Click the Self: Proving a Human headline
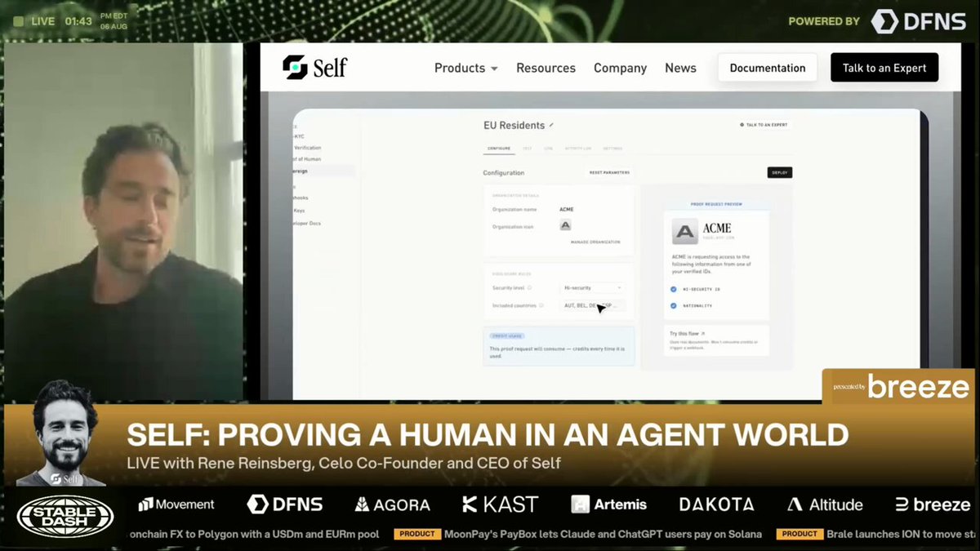This screenshot has width=980, height=551. point(488,434)
